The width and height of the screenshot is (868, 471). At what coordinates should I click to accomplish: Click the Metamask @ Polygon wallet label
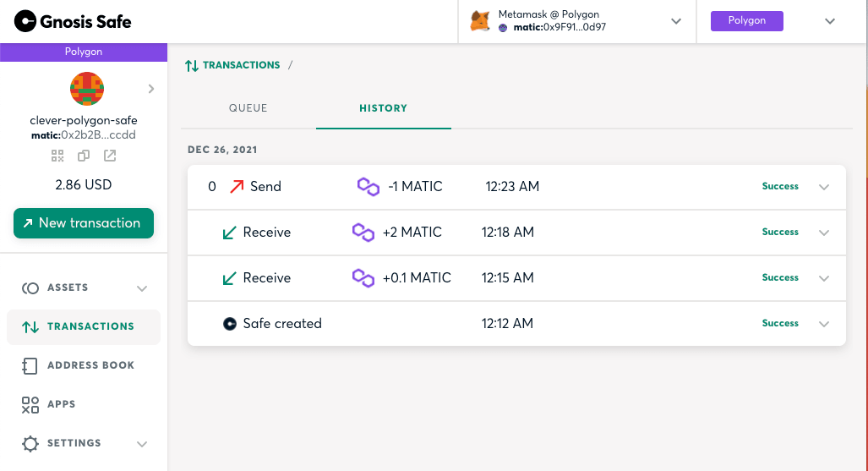549,14
